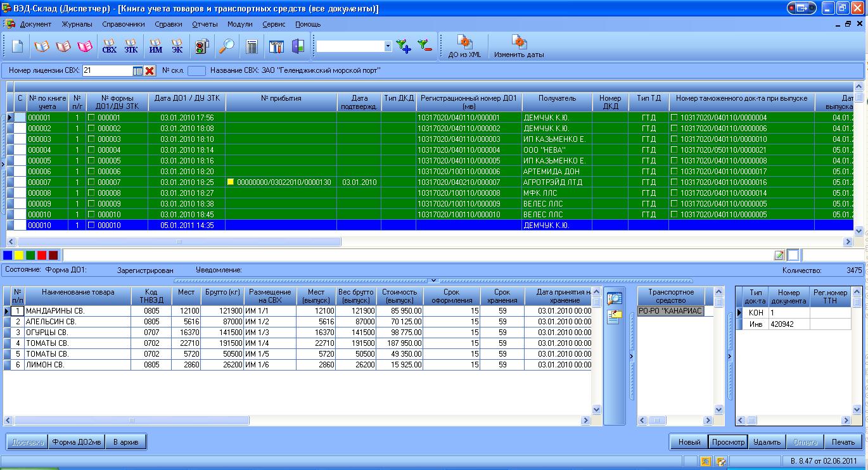Open the ЭК journal toolbar icon
The image size is (868, 470).
177,46
